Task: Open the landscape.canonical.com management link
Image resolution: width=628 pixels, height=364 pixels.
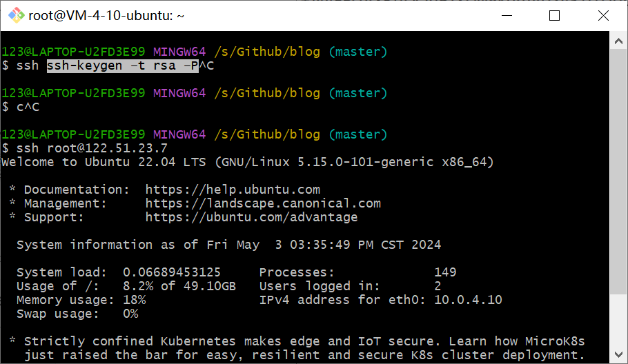Action: click(x=263, y=203)
